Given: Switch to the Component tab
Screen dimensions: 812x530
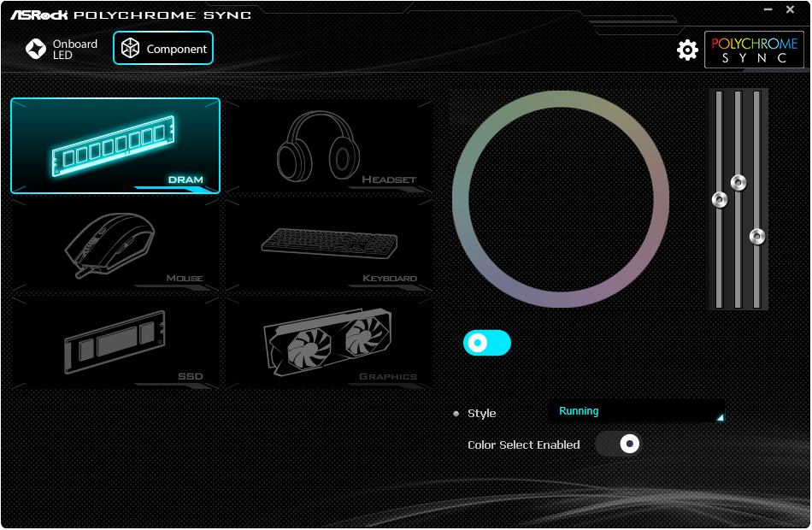Looking at the screenshot, I should [x=163, y=48].
